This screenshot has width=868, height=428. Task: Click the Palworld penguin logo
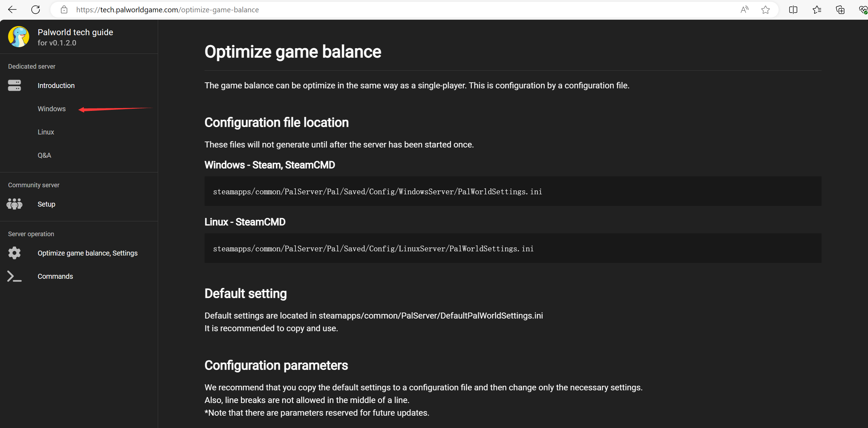click(x=19, y=37)
